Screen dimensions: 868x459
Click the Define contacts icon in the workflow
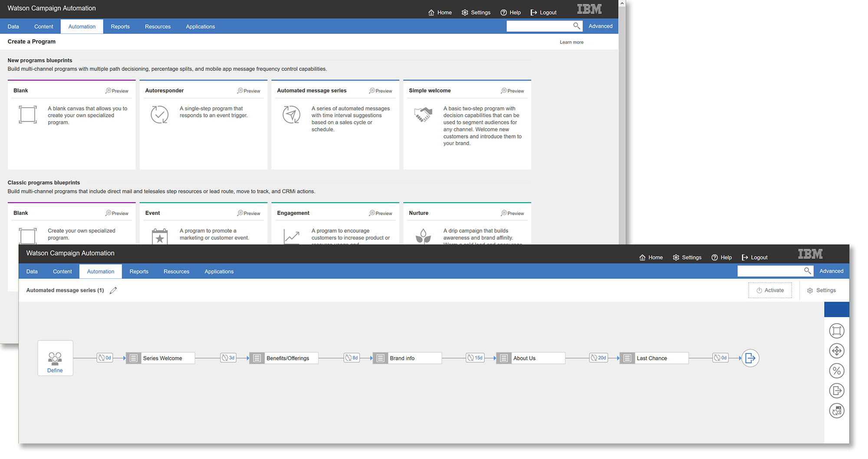pos(55,358)
